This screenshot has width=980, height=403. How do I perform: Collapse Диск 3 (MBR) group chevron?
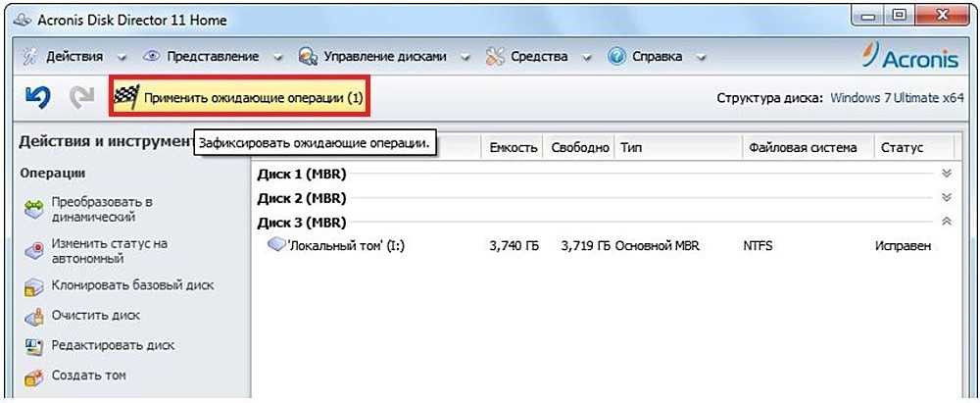tap(947, 221)
